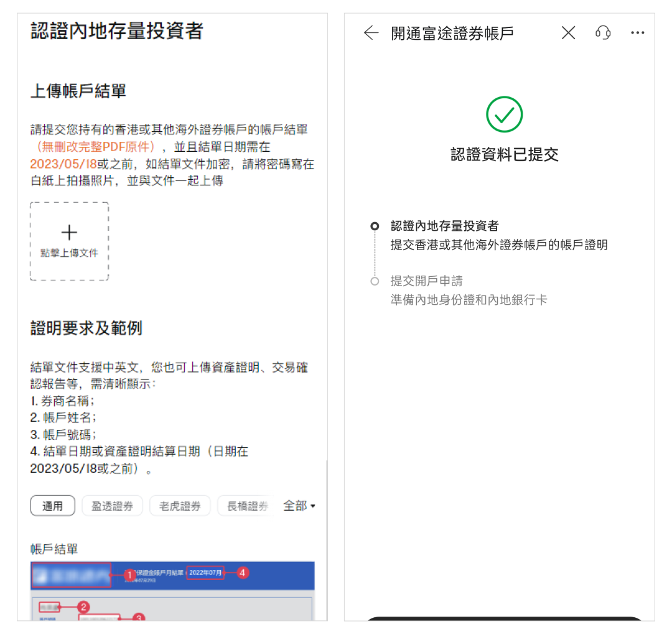Screen dimensions: 672x634
Task: Tap the plus icon to upload statement
Action: point(69,233)
